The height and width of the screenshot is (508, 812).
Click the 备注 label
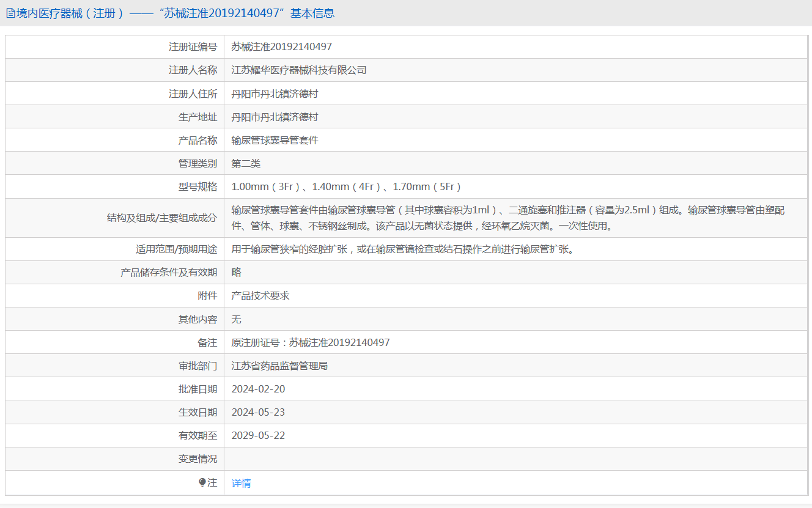point(208,342)
